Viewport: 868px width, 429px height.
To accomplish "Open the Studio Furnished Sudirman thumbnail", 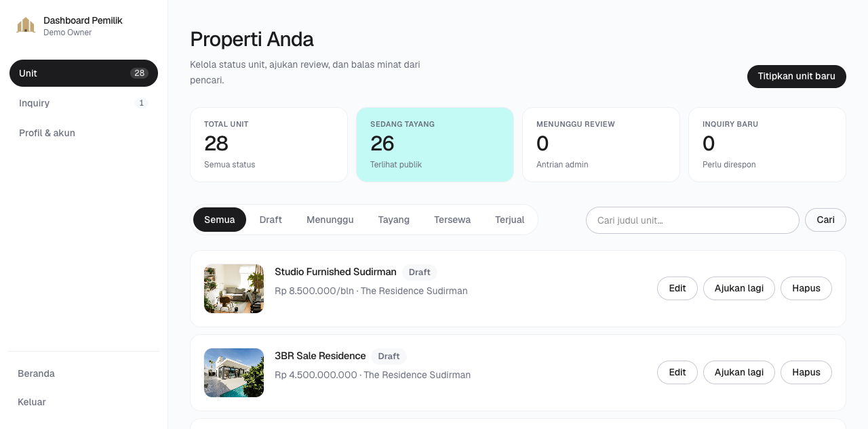I will (x=234, y=289).
